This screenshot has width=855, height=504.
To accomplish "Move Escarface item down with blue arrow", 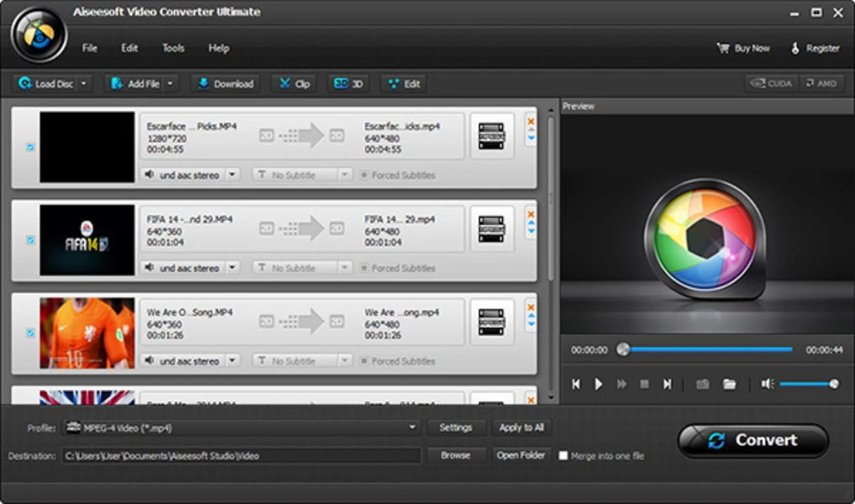I will coord(530,139).
